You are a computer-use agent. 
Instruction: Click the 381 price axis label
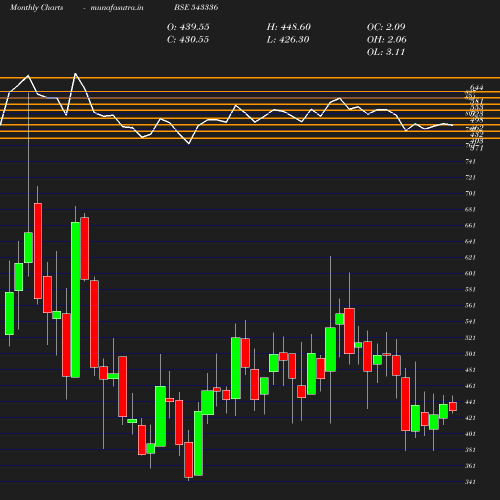coord(470,450)
